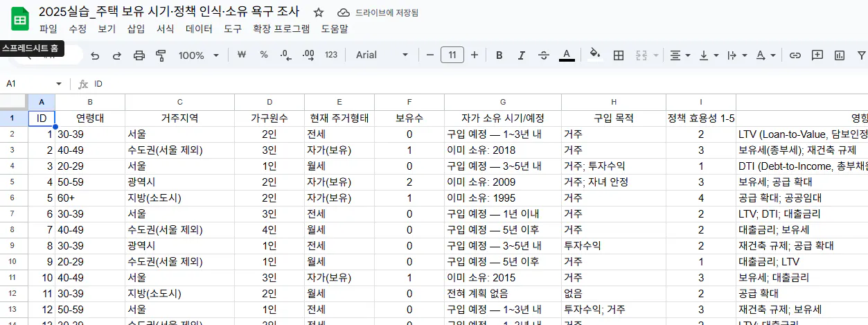
Task: Open the 서식 menu
Action: [166, 29]
